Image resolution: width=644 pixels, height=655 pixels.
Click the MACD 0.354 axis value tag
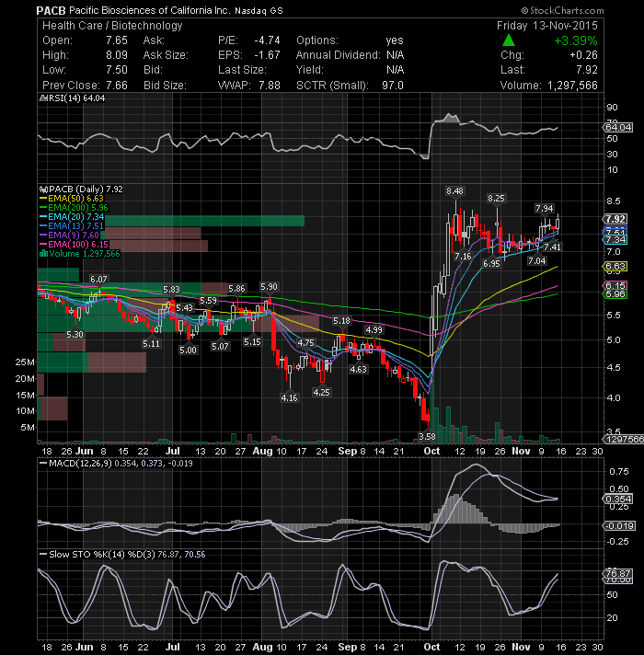(618, 499)
